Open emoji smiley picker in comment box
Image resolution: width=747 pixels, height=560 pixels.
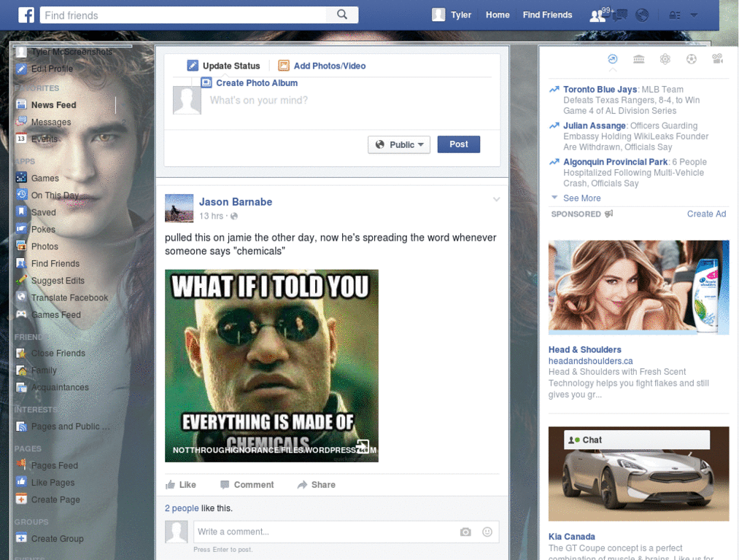[x=487, y=532]
